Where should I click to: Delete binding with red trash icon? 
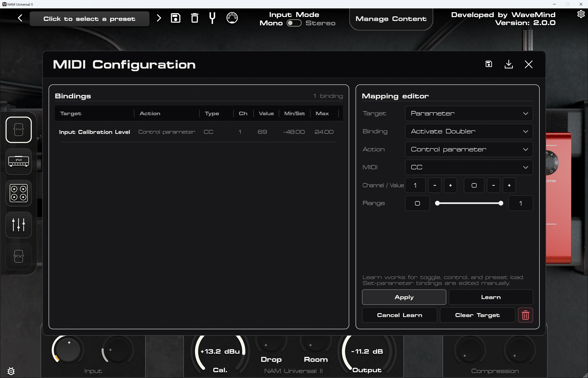pos(525,315)
